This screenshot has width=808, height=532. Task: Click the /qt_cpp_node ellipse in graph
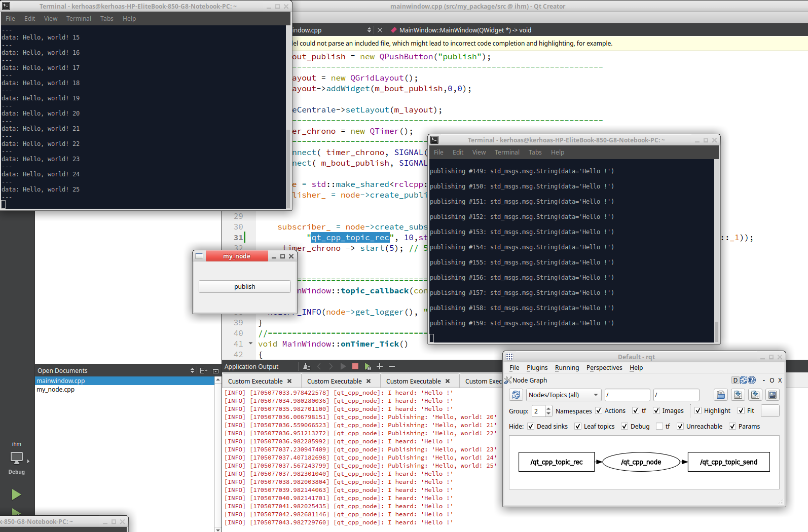(641, 462)
